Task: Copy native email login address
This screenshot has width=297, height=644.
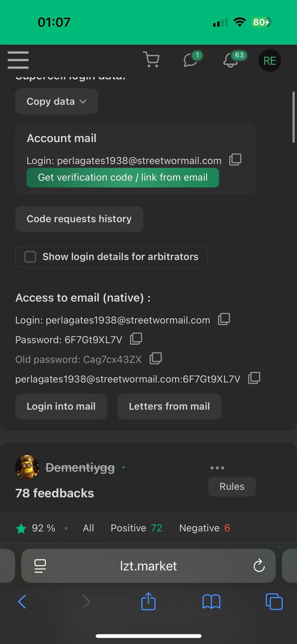Action: (224, 319)
